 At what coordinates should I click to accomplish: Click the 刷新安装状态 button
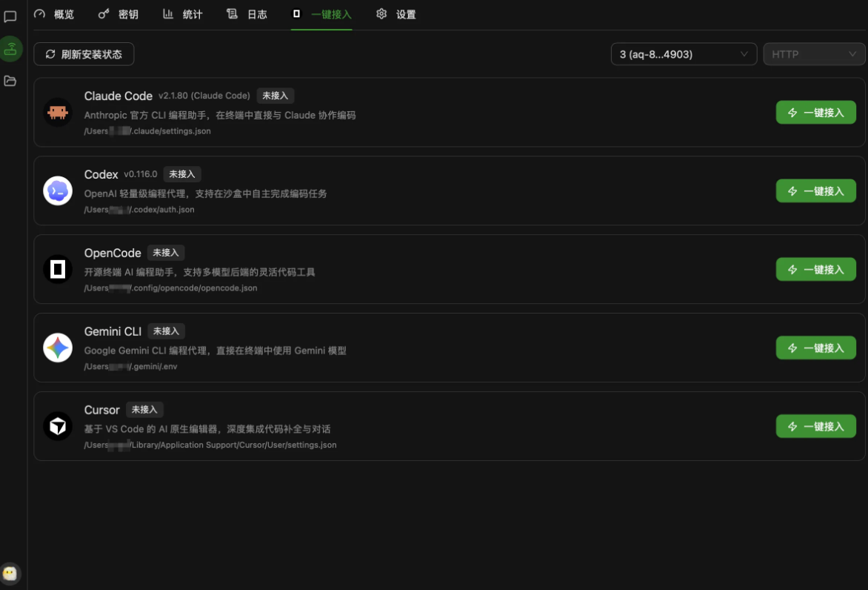pyautogui.click(x=84, y=54)
